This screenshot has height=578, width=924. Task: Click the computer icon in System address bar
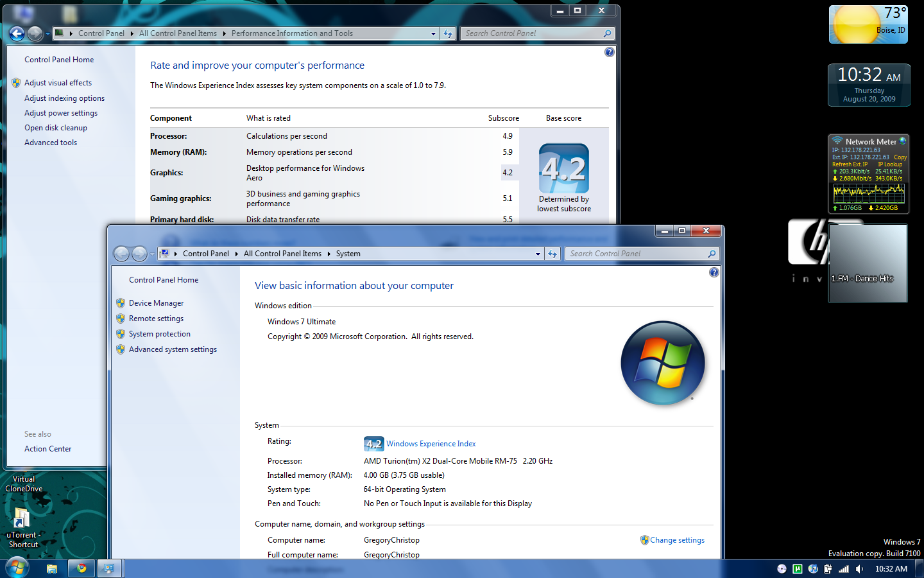(x=164, y=254)
